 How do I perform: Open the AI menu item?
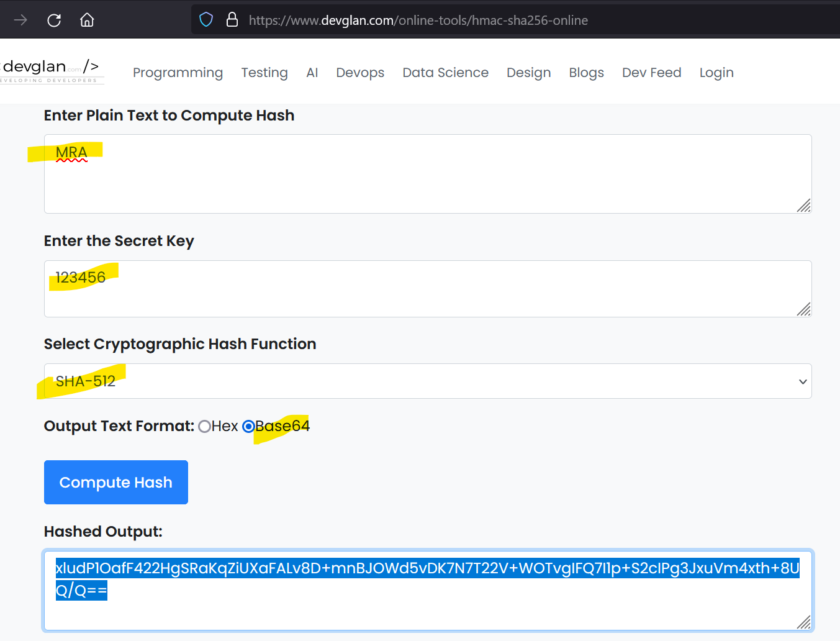point(312,73)
